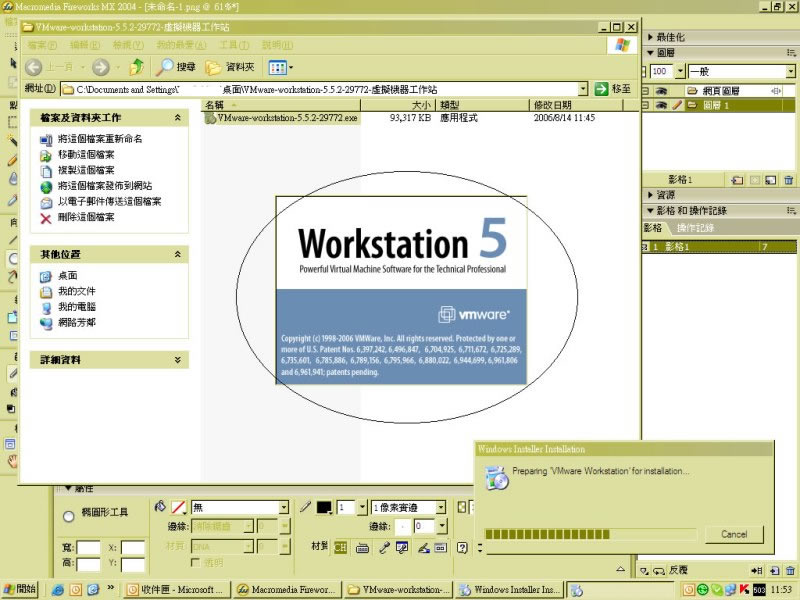The height and width of the screenshot is (600, 800).
Task: Open the fill color swatch in Properties
Action: pyautogui.click(x=179, y=507)
